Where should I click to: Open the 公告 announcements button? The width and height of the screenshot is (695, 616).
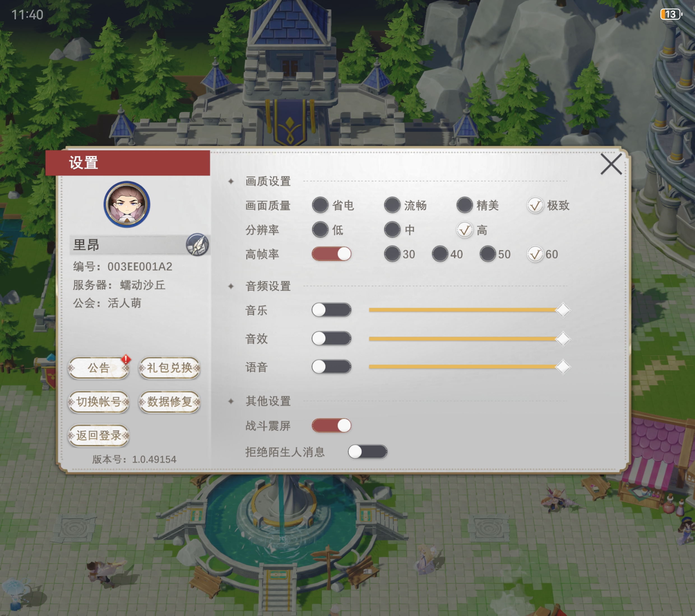pyautogui.click(x=99, y=368)
